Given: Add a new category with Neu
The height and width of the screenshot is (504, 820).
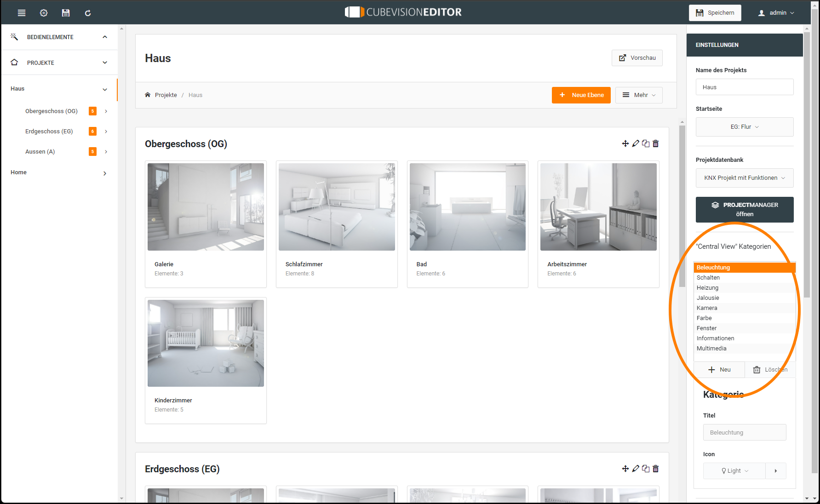Looking at the screenshot, I should click(x=719, y=370).
